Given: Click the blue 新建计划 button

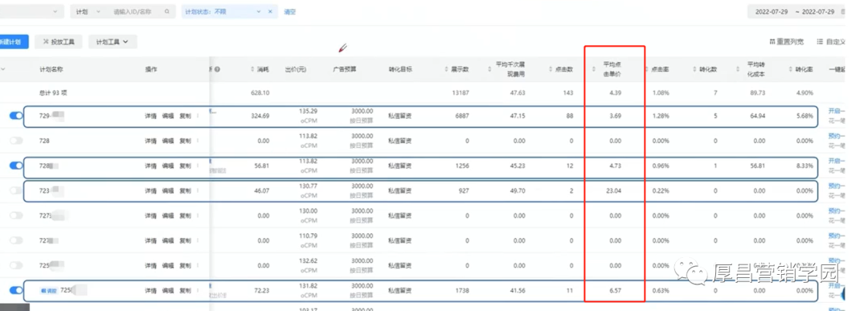Looking at the screenshot, I should pyautogui.click(x=14, y=42).
